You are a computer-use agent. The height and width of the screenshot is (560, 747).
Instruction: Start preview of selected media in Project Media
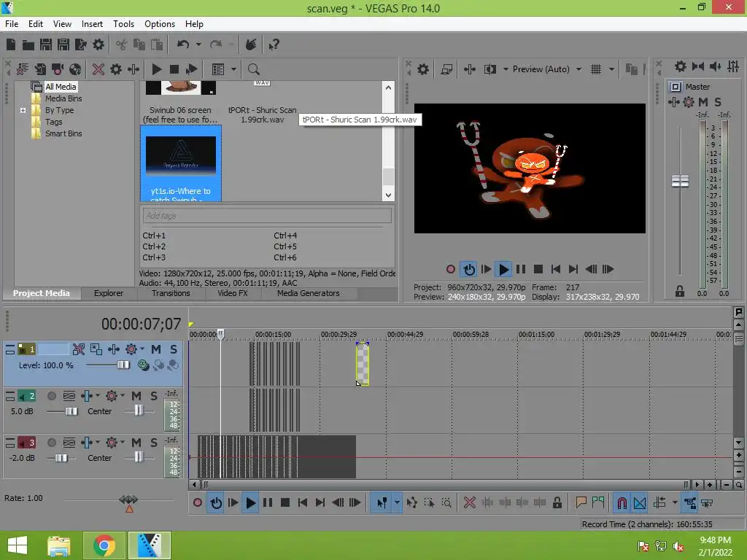[156, 69]
